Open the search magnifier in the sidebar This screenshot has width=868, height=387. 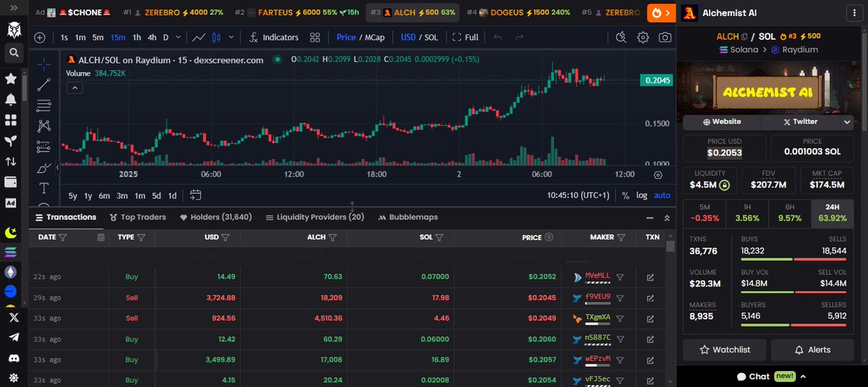pyautogui.click(x=12, y=52)
